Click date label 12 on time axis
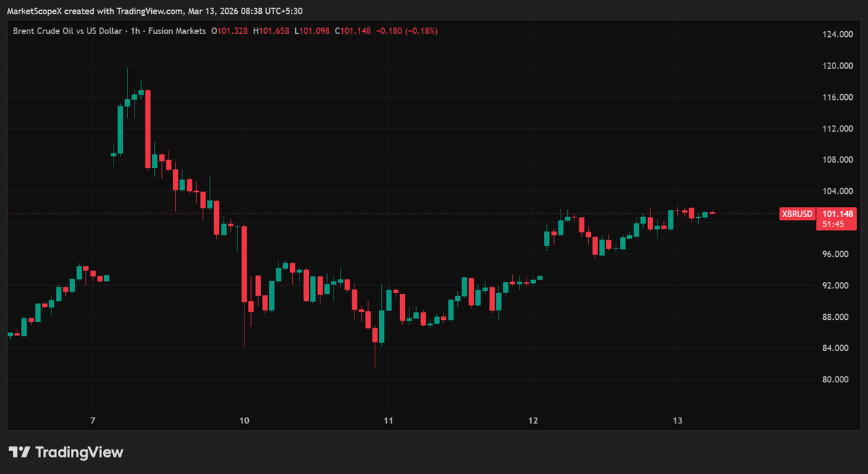The height and width of the screenshot is (474, 868). point(533,420)
